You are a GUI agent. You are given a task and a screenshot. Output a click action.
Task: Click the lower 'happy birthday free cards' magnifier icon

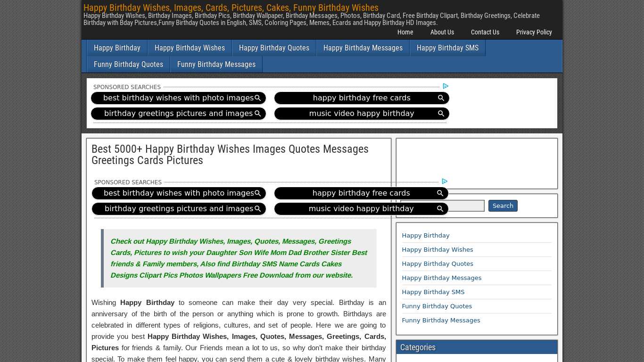(440, 193)
